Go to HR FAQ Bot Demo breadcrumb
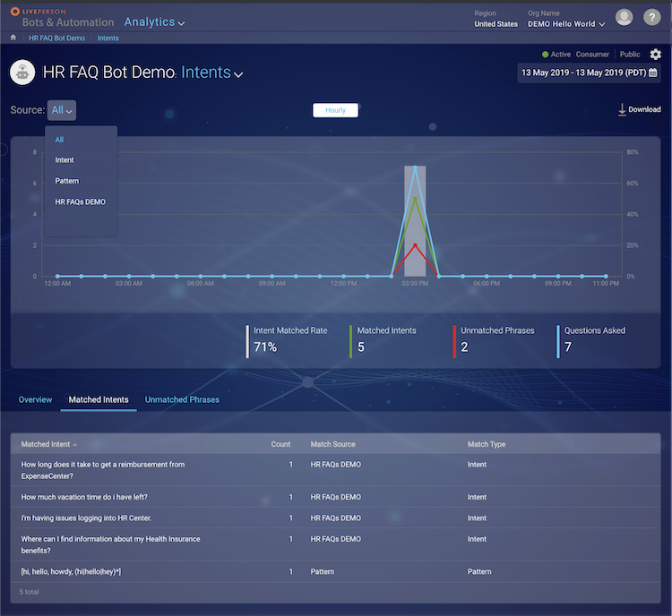 click(x=56, y=38)
